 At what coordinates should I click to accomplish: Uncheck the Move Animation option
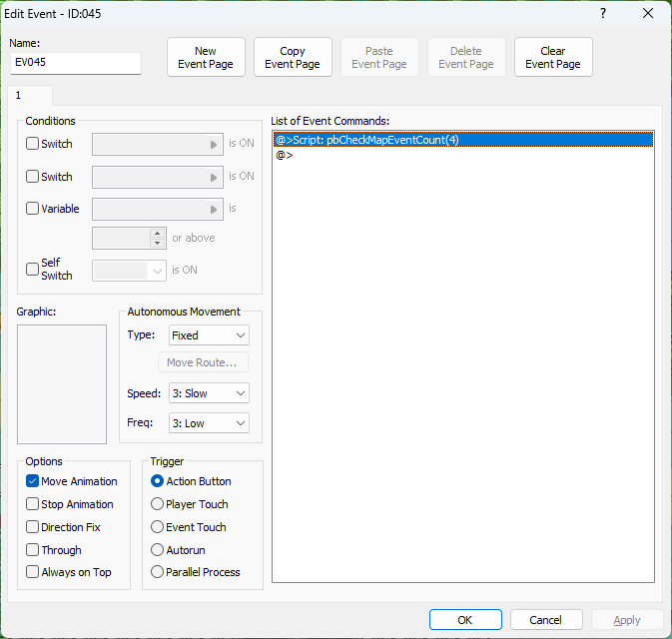[x=33, y=481]
